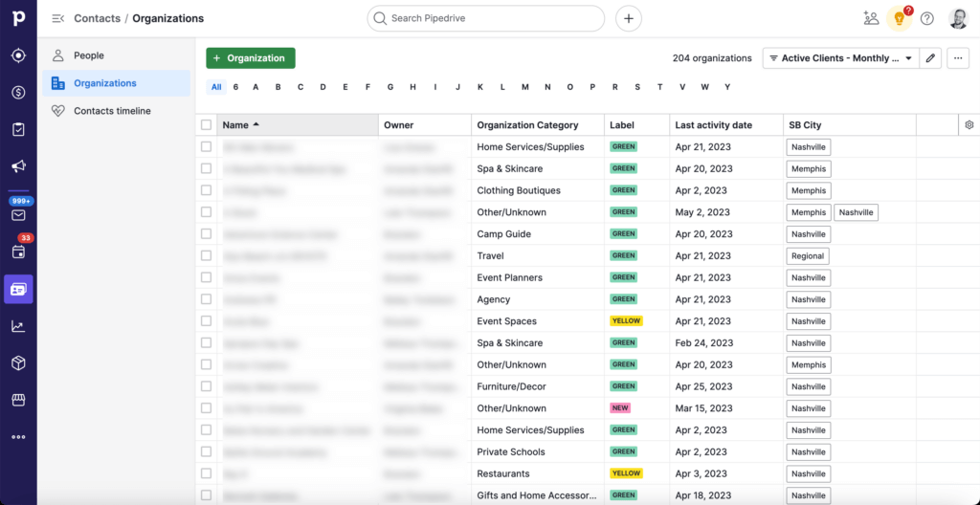The height and width of the screenshot is (505, 980).
Task: Filter organizations by letter A
Action: point(256,87)
